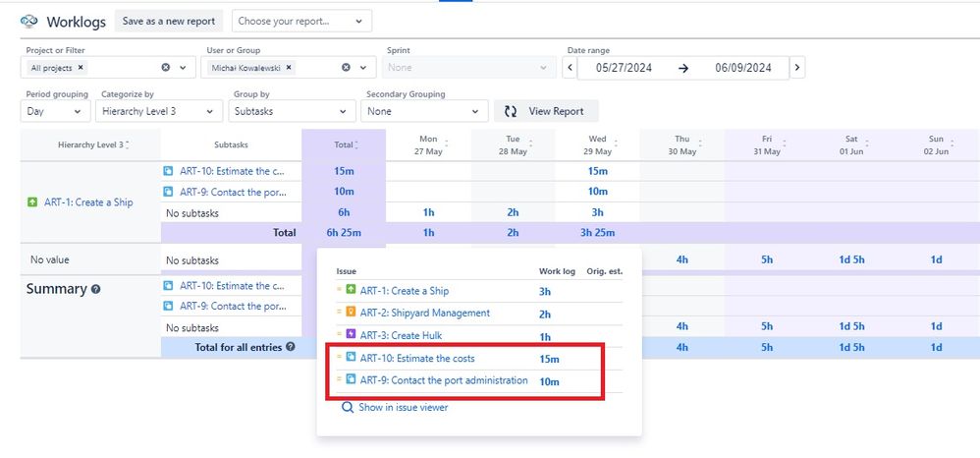Open Secondary Grouping dropdown
The image size is (980, 458).
pos(424,111)
